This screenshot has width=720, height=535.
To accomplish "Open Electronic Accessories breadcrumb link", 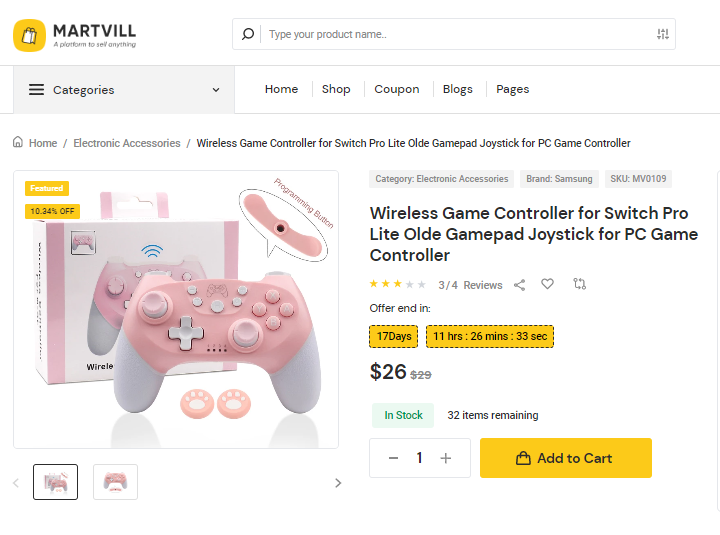I will 127,143.
